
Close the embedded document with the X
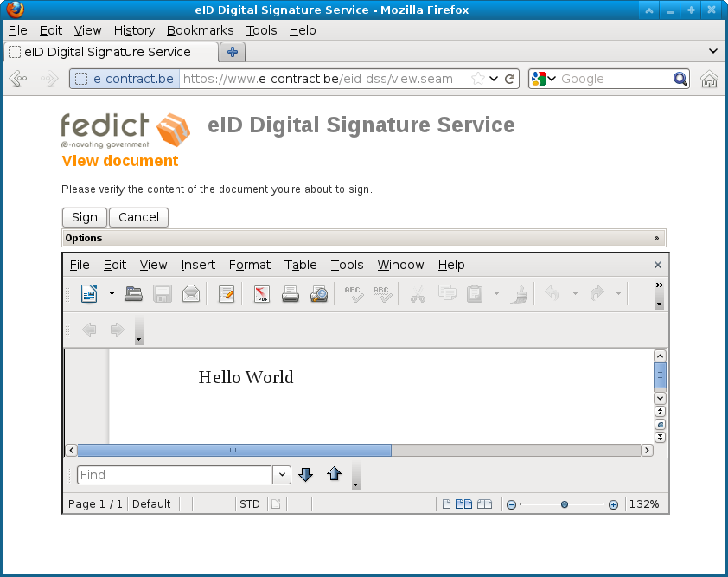[658, 265]
